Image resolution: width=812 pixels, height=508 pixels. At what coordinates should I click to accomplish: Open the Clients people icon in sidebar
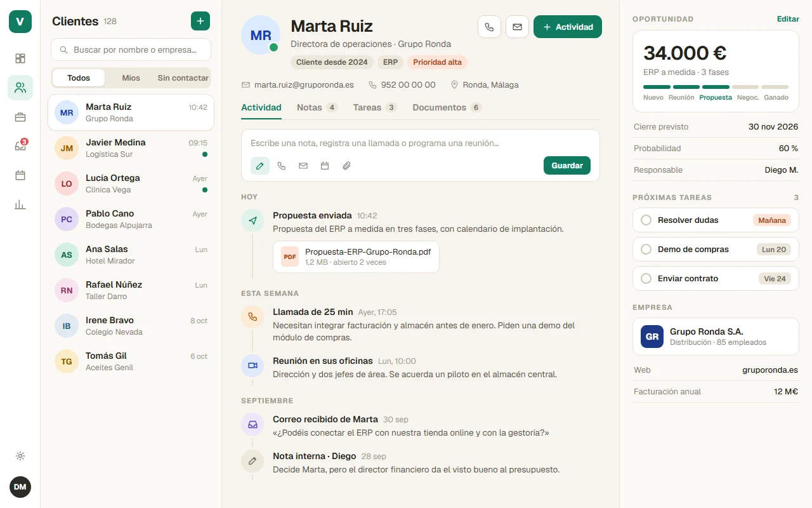pos(20,88)
